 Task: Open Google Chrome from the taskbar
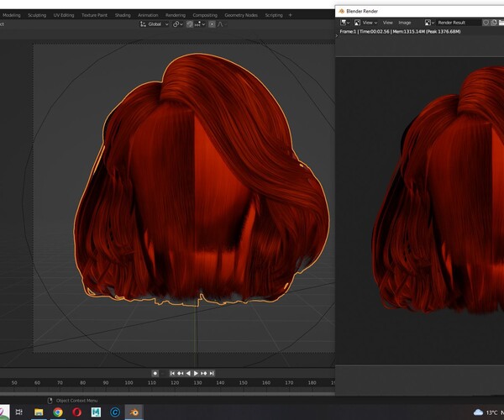[x=58, y=412]
